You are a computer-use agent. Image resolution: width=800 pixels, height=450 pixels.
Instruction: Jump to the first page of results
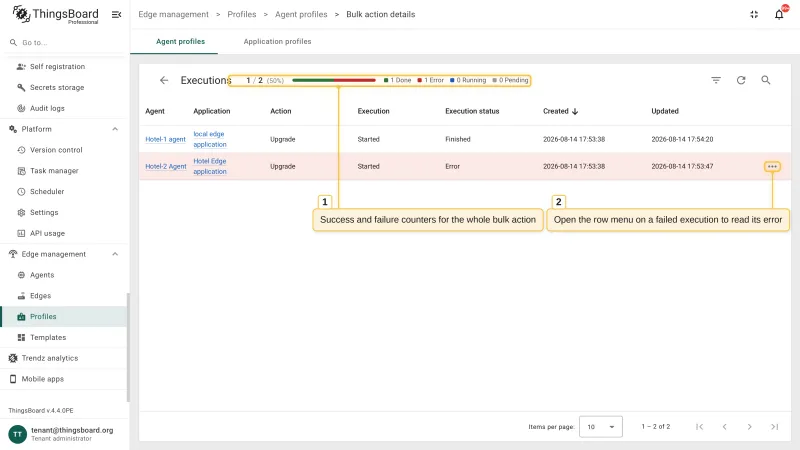click(x=699, y=427)
